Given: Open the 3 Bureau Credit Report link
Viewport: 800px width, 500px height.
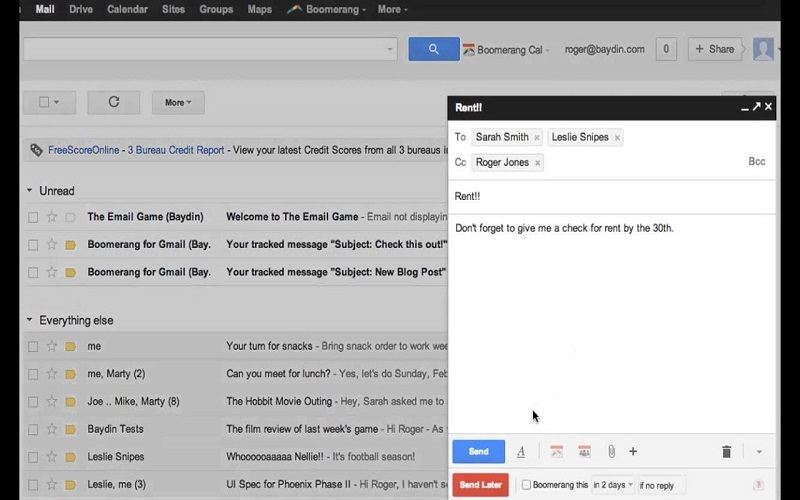Looking at the screenshot, I should (176, 150).
